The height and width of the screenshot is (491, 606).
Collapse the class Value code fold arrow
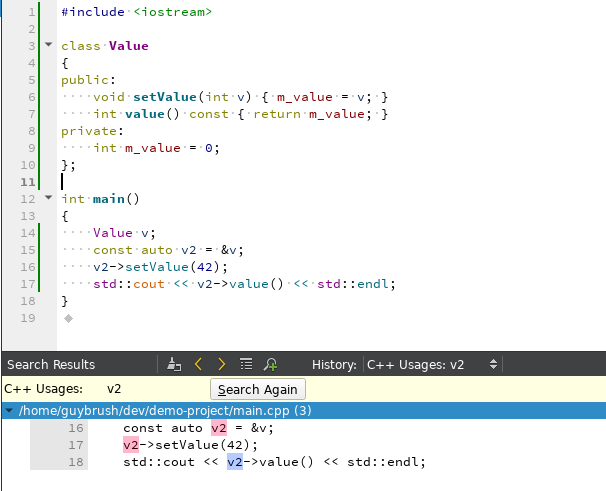tap(48, 46)
